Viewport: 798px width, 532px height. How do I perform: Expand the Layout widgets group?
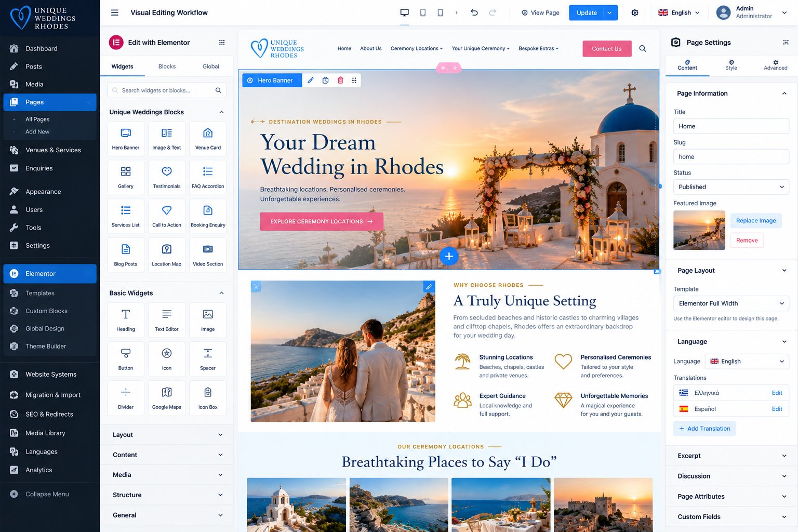click(x=167, y=435)
